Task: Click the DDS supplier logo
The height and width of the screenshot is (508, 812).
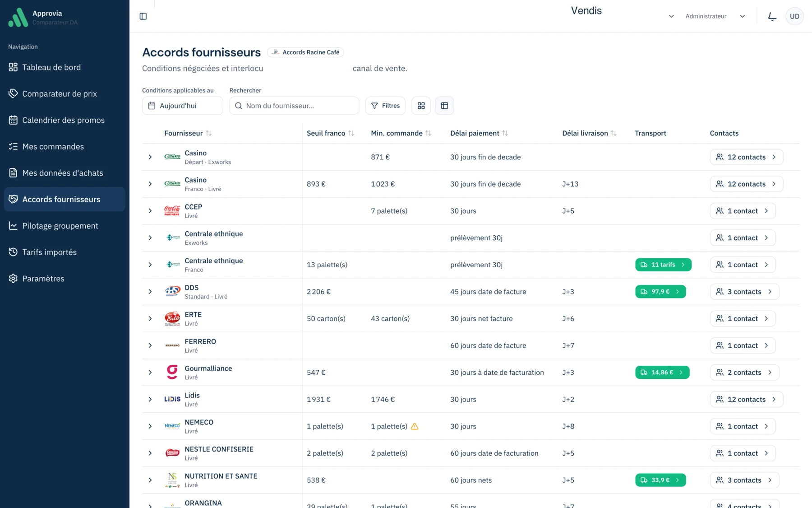Action: 172,292
